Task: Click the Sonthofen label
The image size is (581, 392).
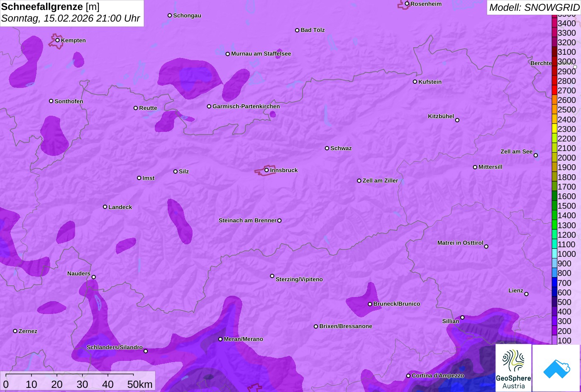Action: coord(69,101)
